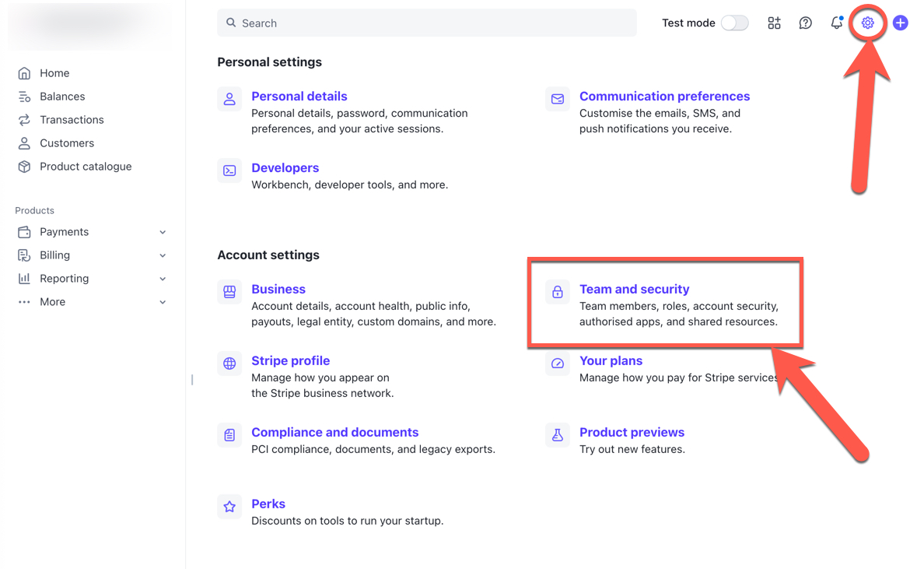Click the Stripe profile globe icon
Image resolution: width=924 pixels, height=569 pixels.
229,364
